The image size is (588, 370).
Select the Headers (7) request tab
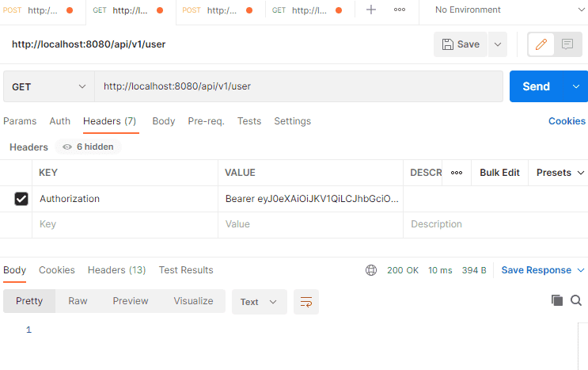109,121
